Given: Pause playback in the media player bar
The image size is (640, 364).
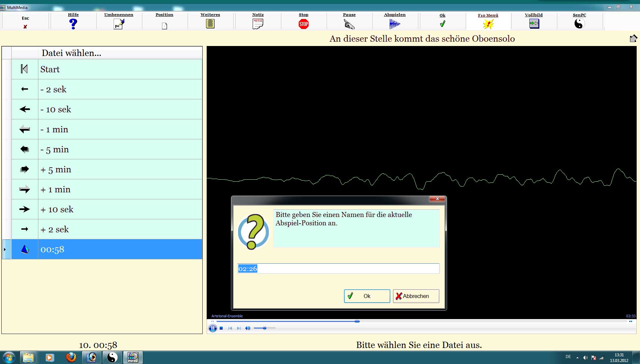Looking at the screenshot, I should (212, 328).
